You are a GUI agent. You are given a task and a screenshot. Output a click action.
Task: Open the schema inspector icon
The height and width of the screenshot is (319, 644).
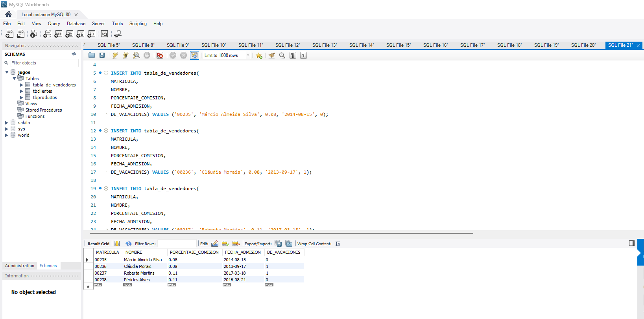coord(34,34)
